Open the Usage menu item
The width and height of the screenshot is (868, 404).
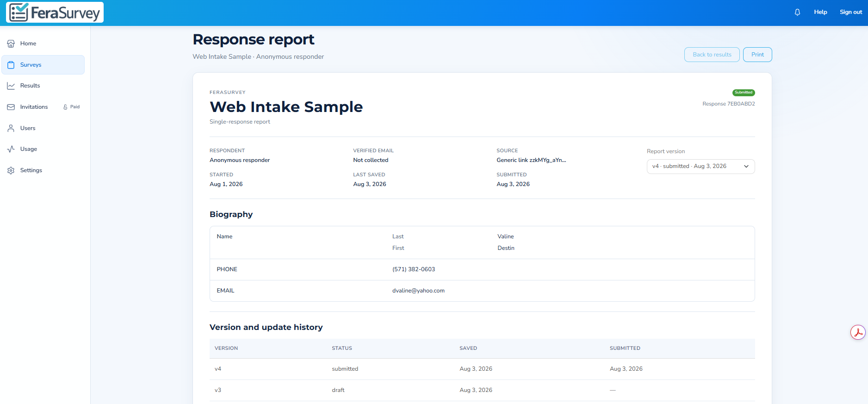pos(43,149)
